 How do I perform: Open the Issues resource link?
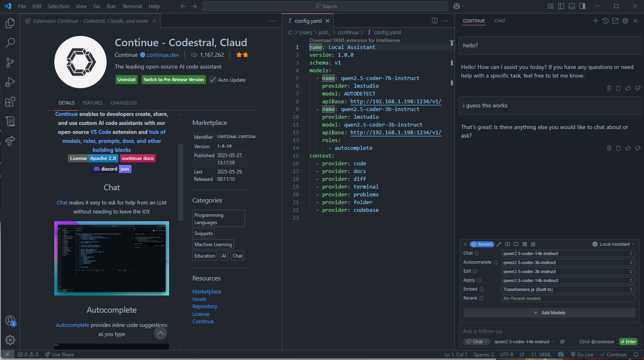(x=199, y=299)
